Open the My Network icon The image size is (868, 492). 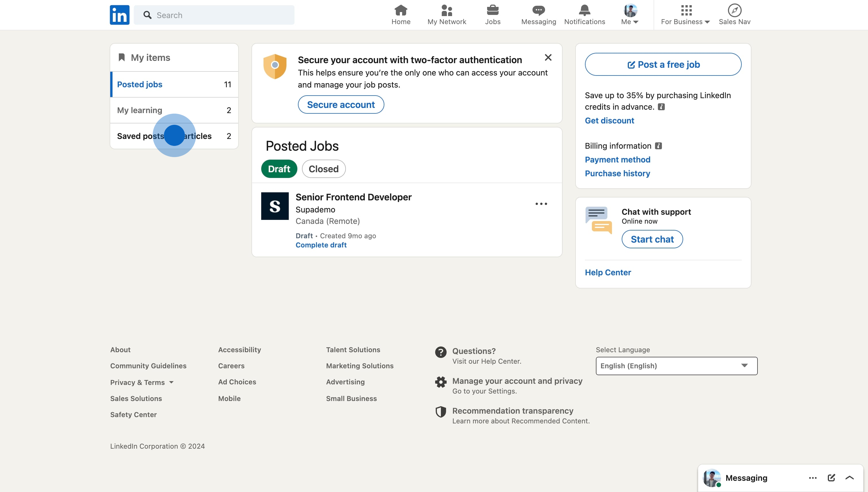446,11
